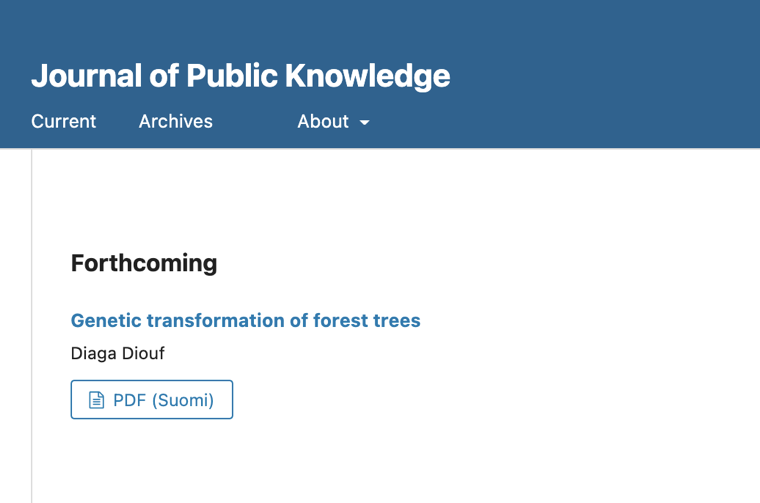Click empty blue header area right side

[606, 73]
